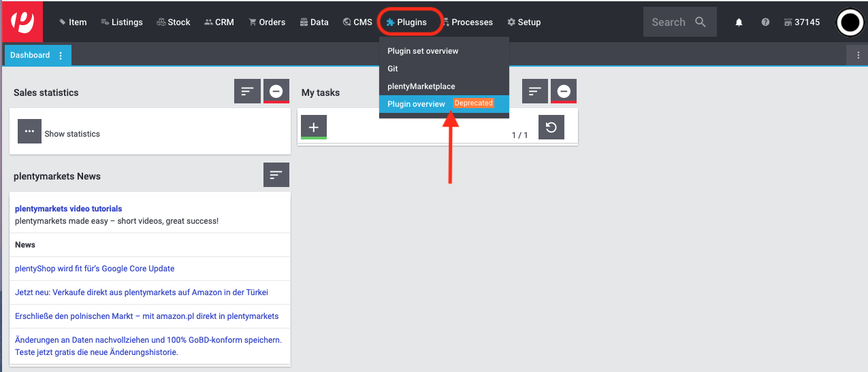Open the help question mark icon
Viewport: 868px width, 372px height.
765,22
